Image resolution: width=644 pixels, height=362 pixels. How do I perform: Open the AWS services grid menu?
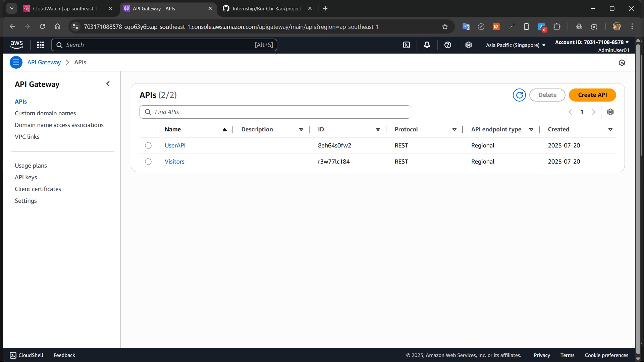pyautogui.click(x=41, y=45)
